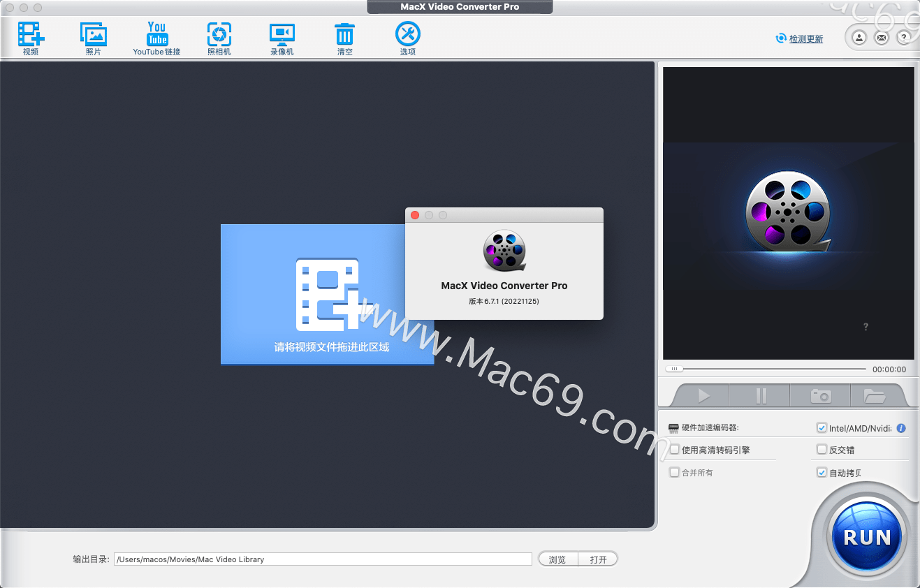
Task: Click the 00:00:00 playback time label
Action: point(889,369)
